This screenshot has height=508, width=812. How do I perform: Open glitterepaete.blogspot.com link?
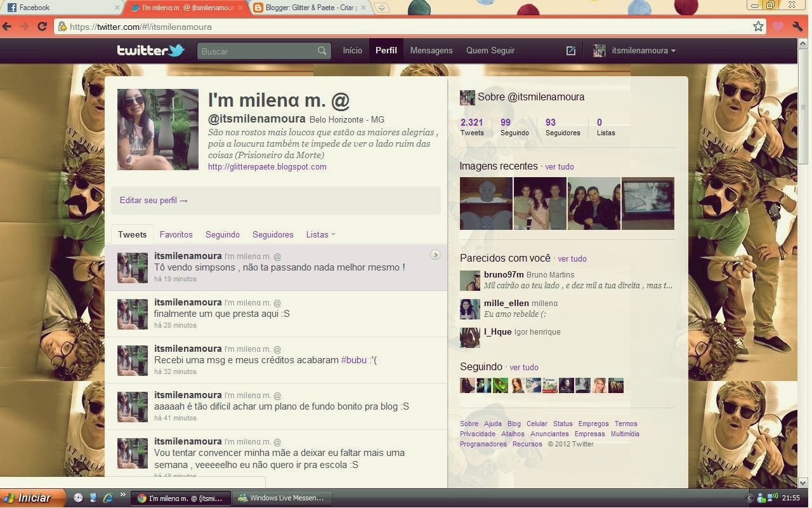pyautogui.click(x=267, y=166)
